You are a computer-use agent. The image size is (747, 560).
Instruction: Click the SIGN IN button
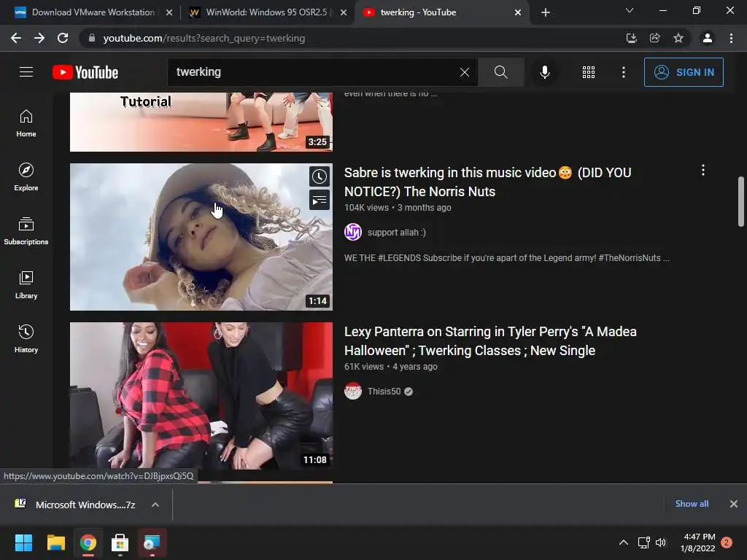click(684, 72)
